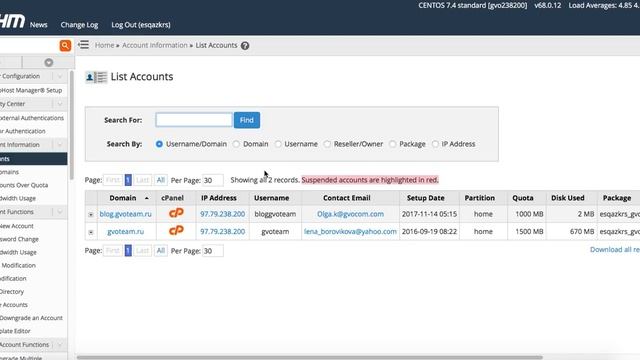640x360 pixels.
Task: Click top Per Page input field
Action: pyautogui.click(x=213, y=180)
